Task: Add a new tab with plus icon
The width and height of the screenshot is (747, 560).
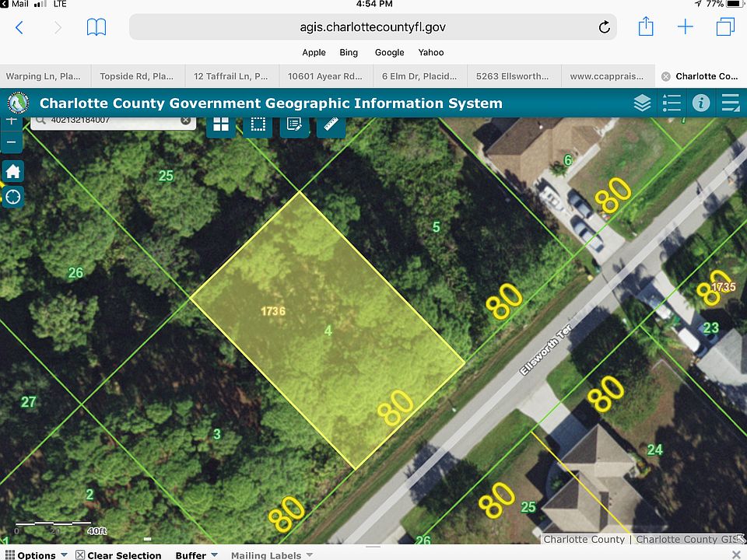Action: [x=685, y=26]
